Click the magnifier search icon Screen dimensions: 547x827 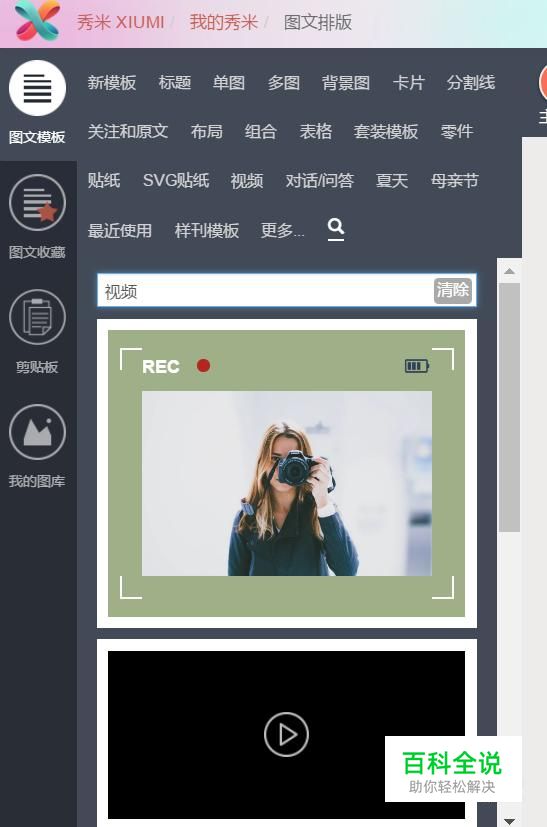click(x=336, y=228)
